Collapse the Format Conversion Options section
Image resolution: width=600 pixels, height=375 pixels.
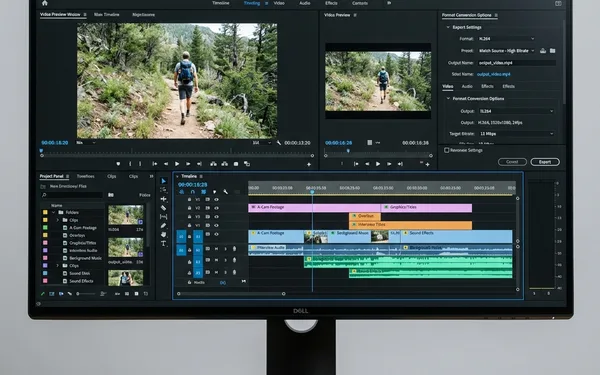448,98
